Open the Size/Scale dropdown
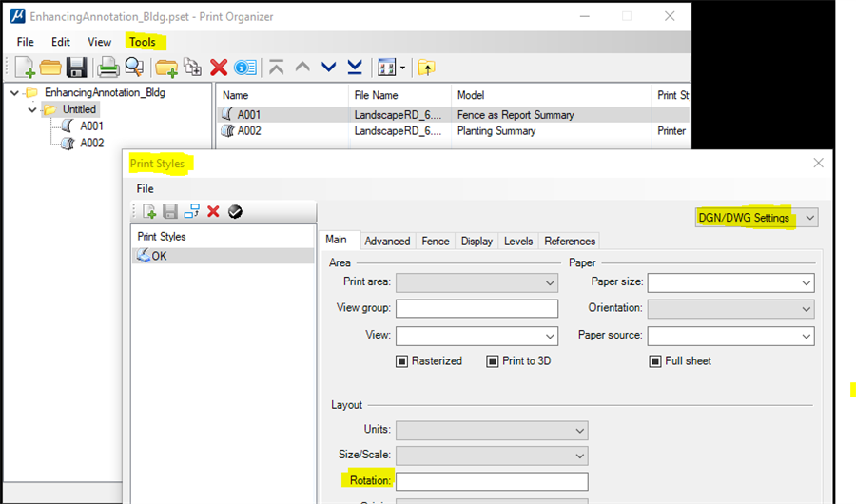This screenshot has width=856, height=504. (x=492, y=456)
